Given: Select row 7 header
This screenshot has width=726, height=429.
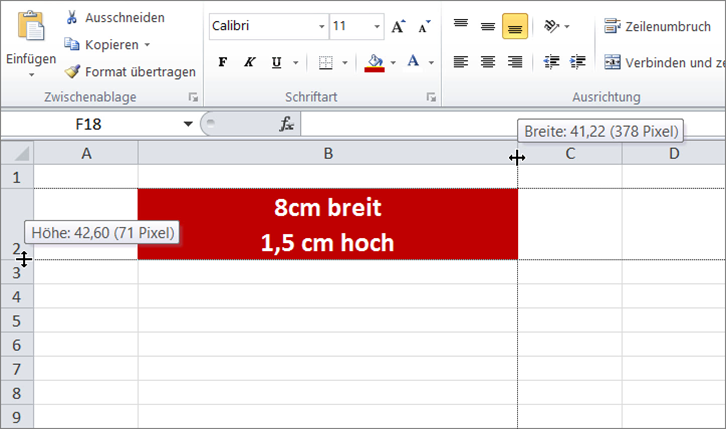Looking at the screenshot, I should coord(17,369).
